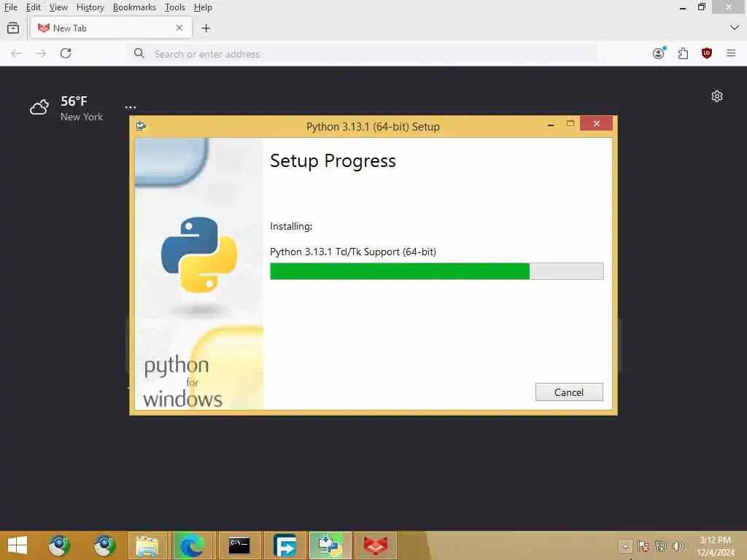Open the first globe browser taskbar icon
Screen dimensions: 747x560
pyautogui.click(x=59, y=545)
